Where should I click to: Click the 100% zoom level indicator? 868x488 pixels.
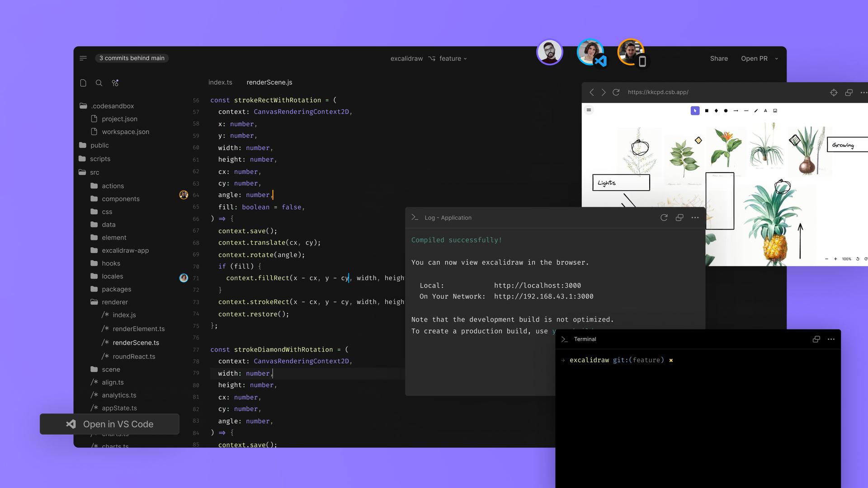pyautogui.click(x=846, y=259)
